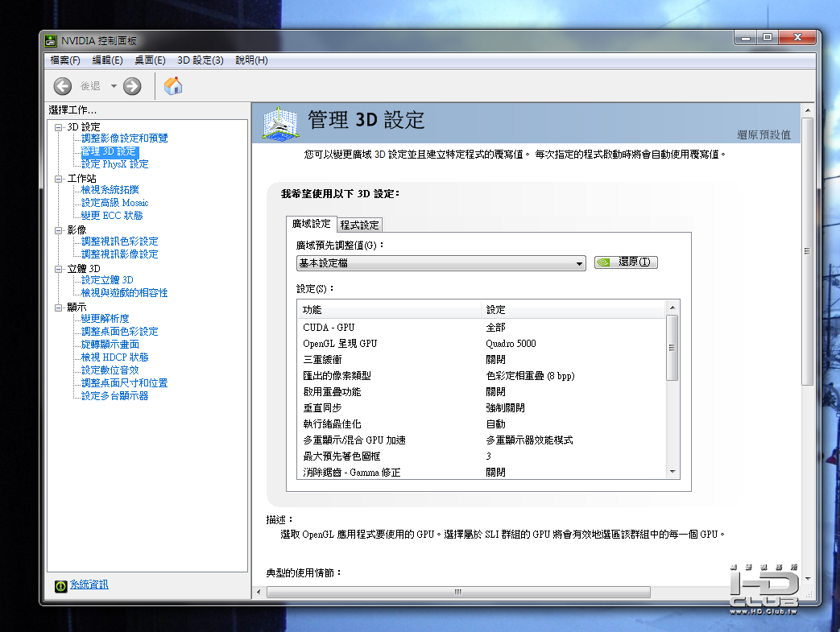840x632 pixels.
Task: Select 最大預先著色圖框 settings row
Action: click(x=482, y=456)
